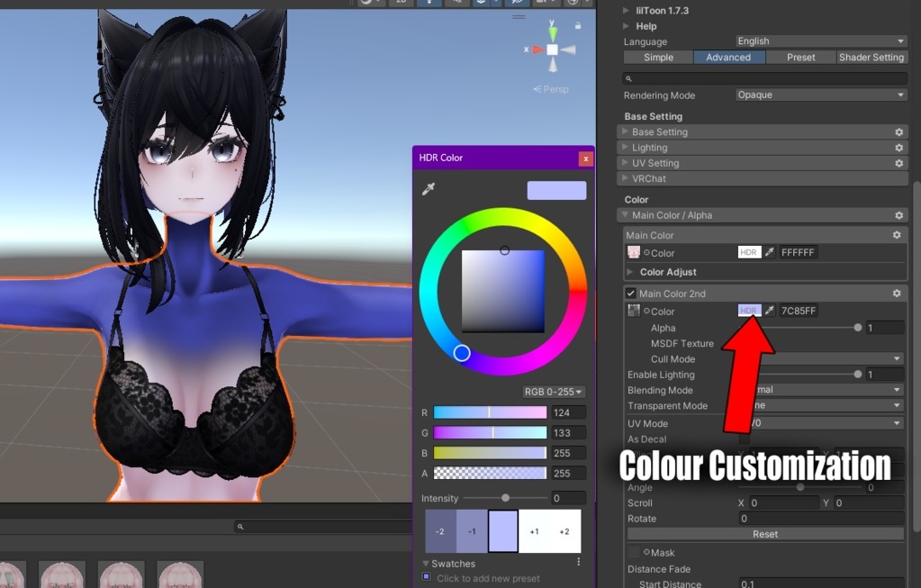Screen dimensions: 921x588
Task: Open the Language dropdown set to English
Action: (819, 41)
